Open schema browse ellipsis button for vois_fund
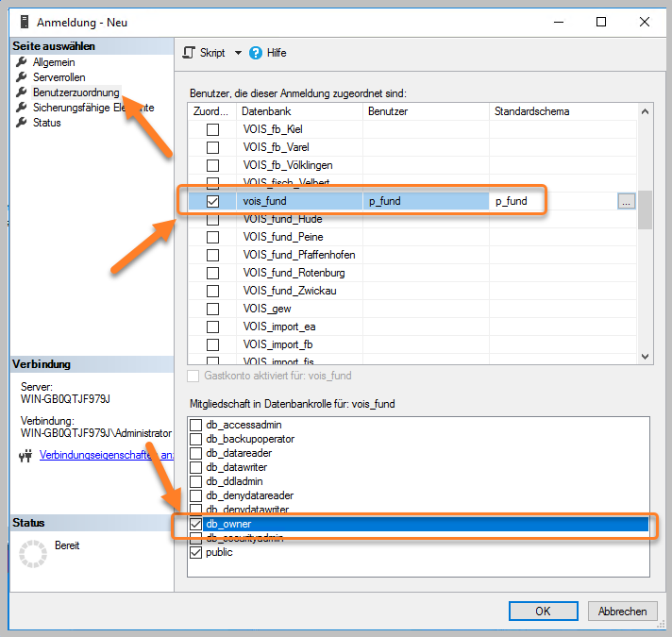Viewport: 672px width, 637px height. click(626, 201)
